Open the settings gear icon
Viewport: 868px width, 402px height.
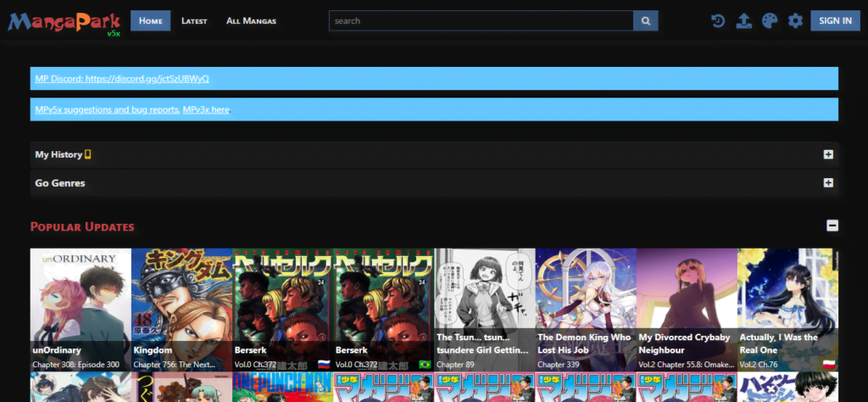(x=795, y=21)
